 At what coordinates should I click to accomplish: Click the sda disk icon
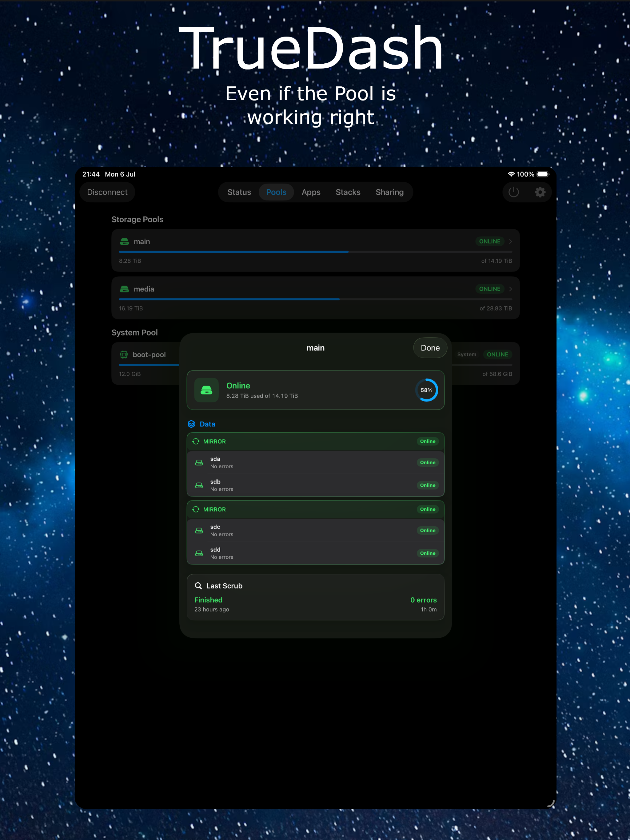tap(199, 462)
